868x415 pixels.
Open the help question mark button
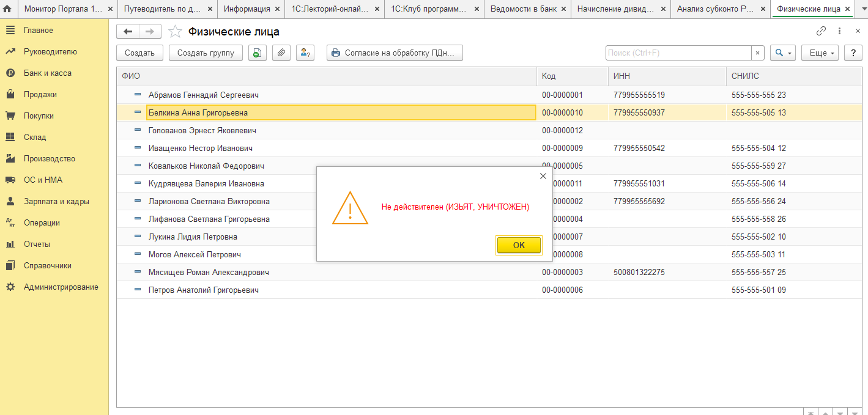(x=853, y=53)
